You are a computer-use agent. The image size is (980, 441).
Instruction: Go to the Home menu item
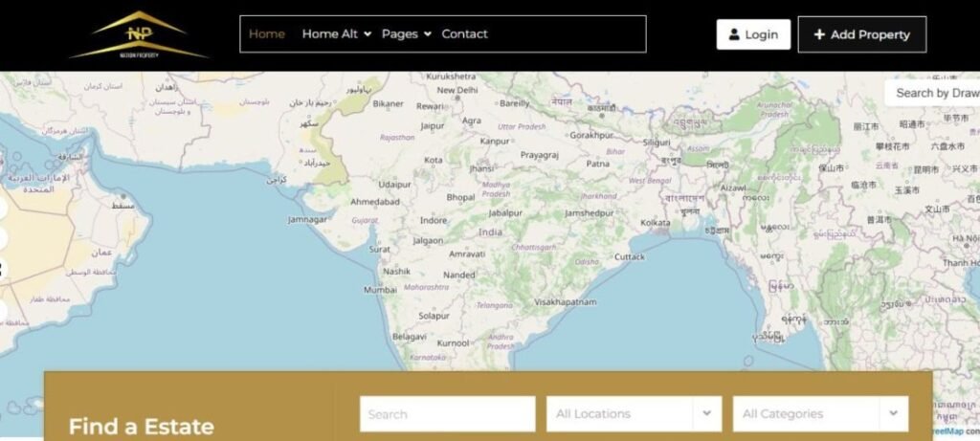267,34
